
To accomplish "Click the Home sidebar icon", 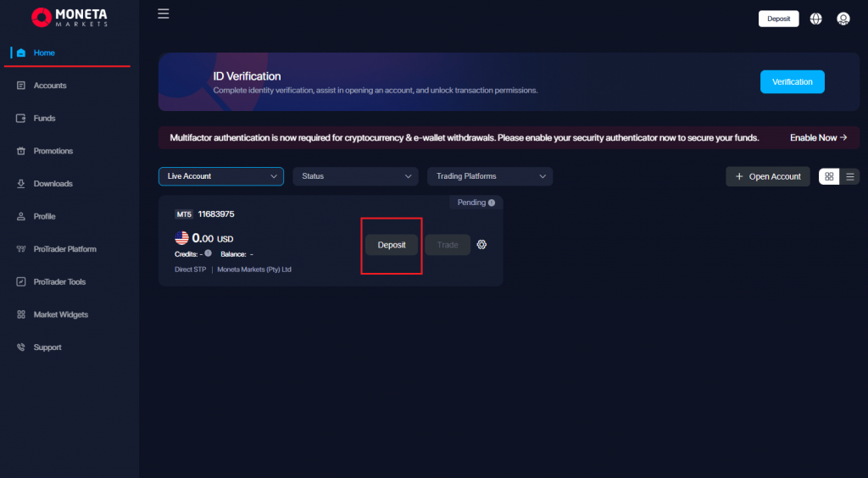I will [x=21, y=53].
